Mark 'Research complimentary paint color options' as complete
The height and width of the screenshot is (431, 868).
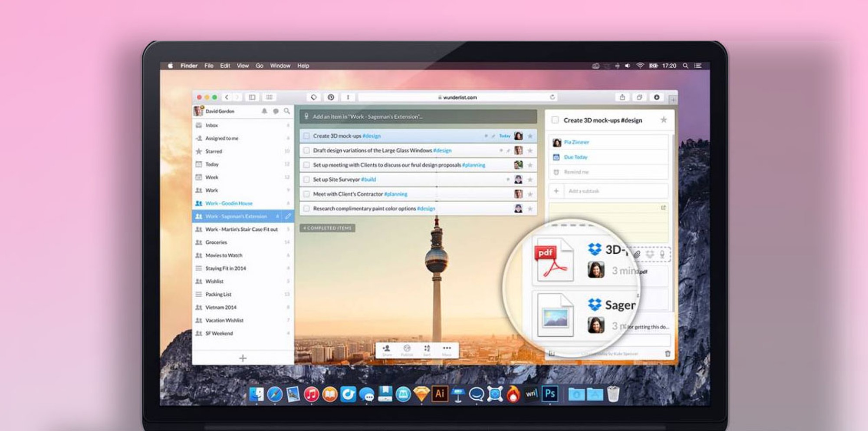pyautogui.click(x=306, y=209)
